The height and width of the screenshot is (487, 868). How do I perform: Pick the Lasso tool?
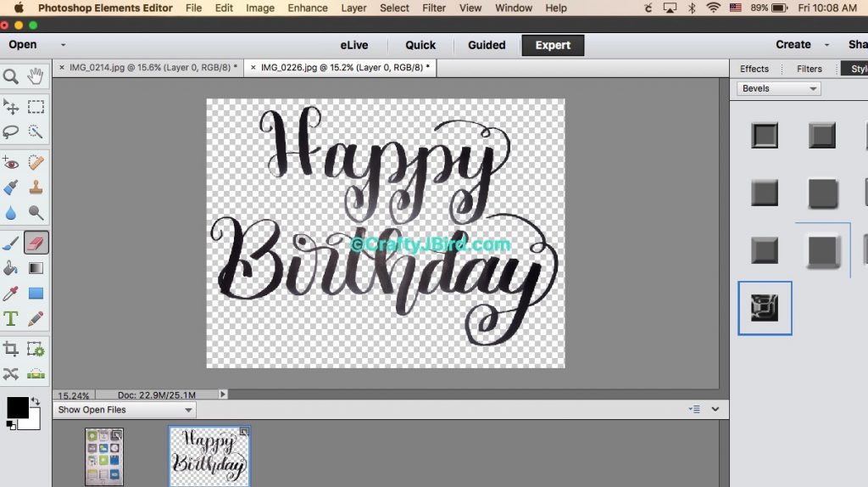click(11, 132)
